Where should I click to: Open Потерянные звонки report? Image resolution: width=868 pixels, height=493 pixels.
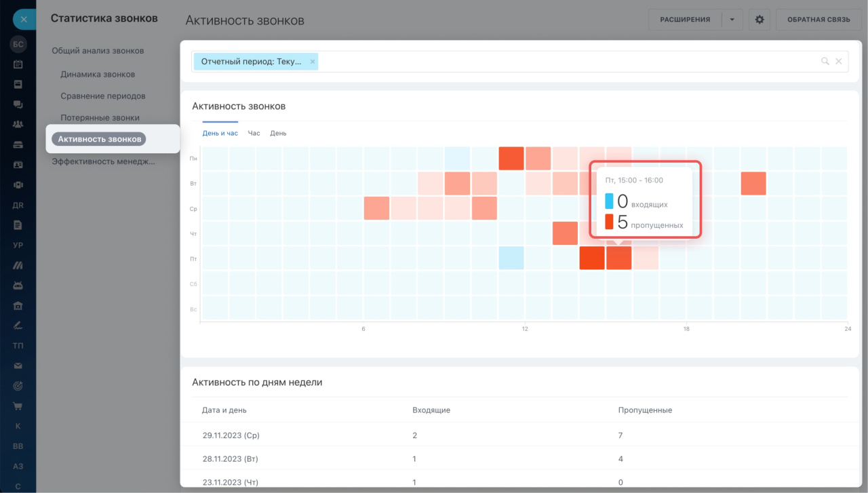100,118
